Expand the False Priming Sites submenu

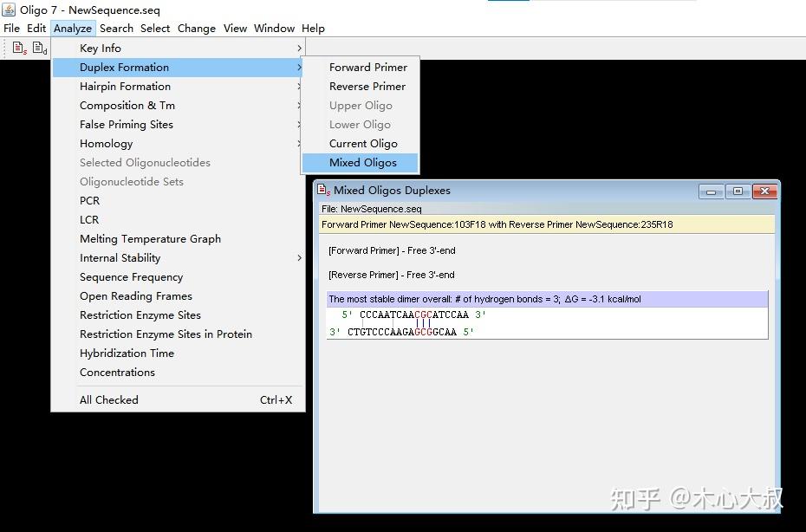[178, 125]
